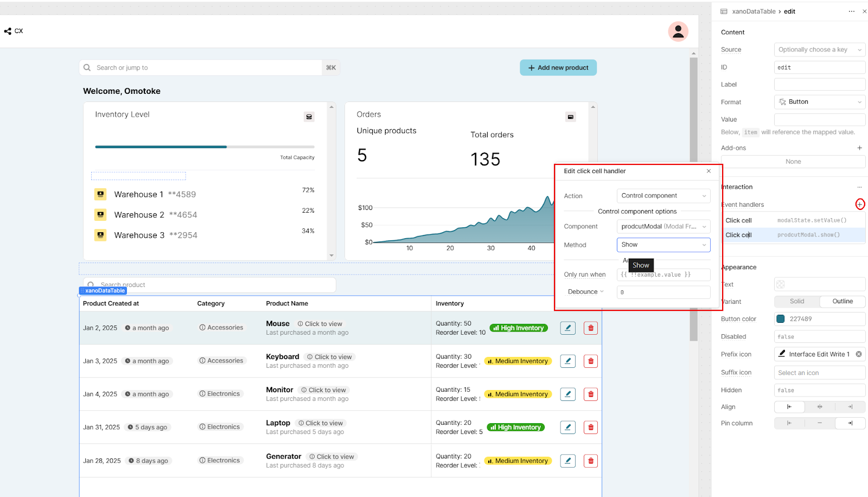Close the inspector panel

(x=864, y=11)
